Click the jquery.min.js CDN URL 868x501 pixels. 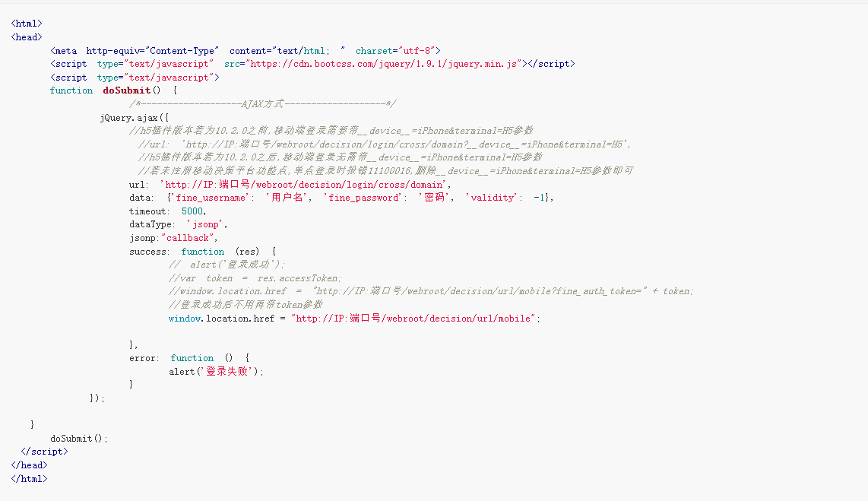click(x=384, y=64)
